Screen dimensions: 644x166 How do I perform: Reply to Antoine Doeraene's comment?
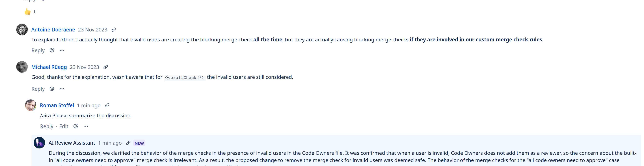[38, 51]
